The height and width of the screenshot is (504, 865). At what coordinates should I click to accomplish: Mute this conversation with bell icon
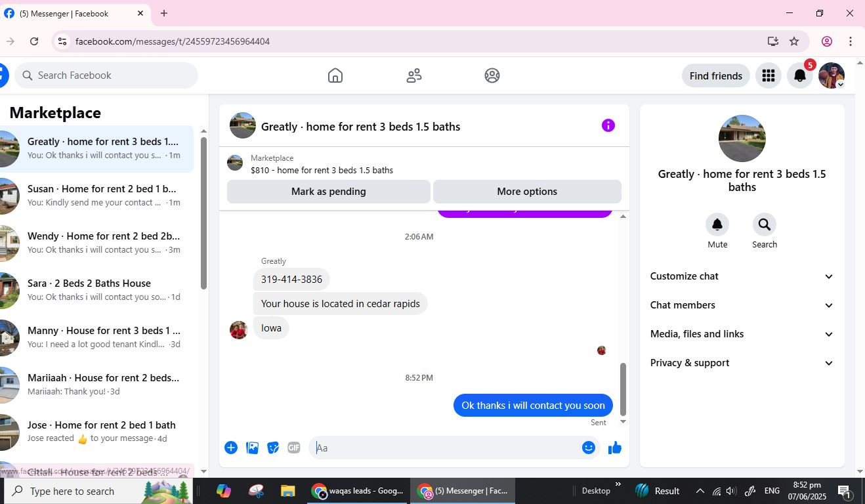pyautogui.click(x=717, y=224)
